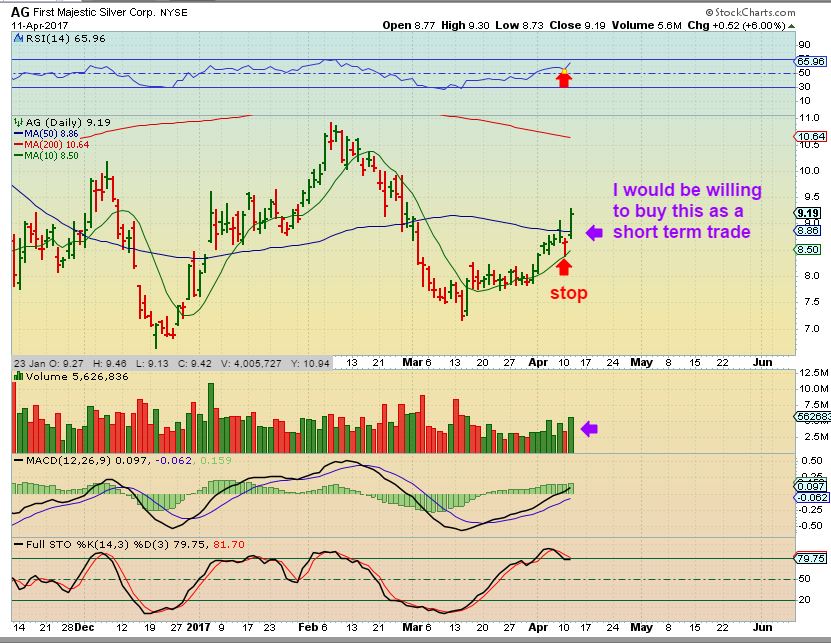Click the bold 9.19 last-price tag on right axis
The image size is (831, 643).
click(809, 213)
